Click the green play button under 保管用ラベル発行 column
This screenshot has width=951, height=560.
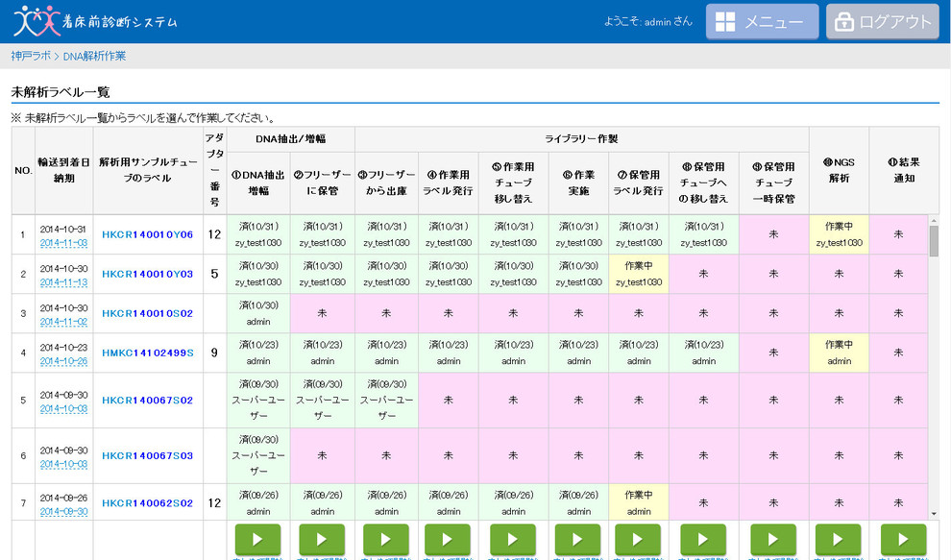pos(638,540)
